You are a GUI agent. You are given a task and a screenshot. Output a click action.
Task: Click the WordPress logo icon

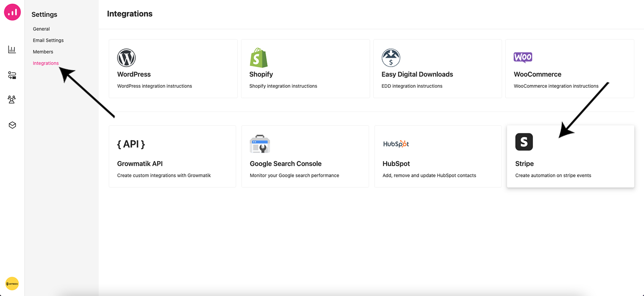[126, 58]
